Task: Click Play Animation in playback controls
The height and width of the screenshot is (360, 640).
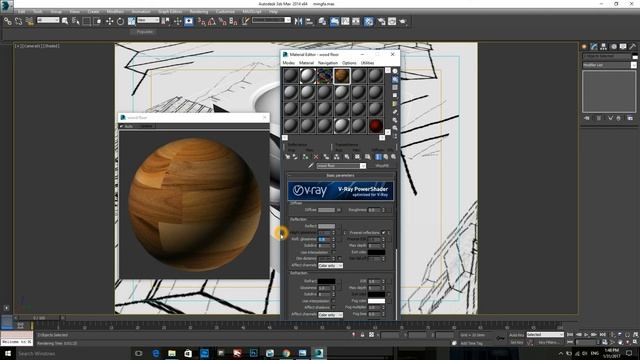Action: [x=586, y=335]
